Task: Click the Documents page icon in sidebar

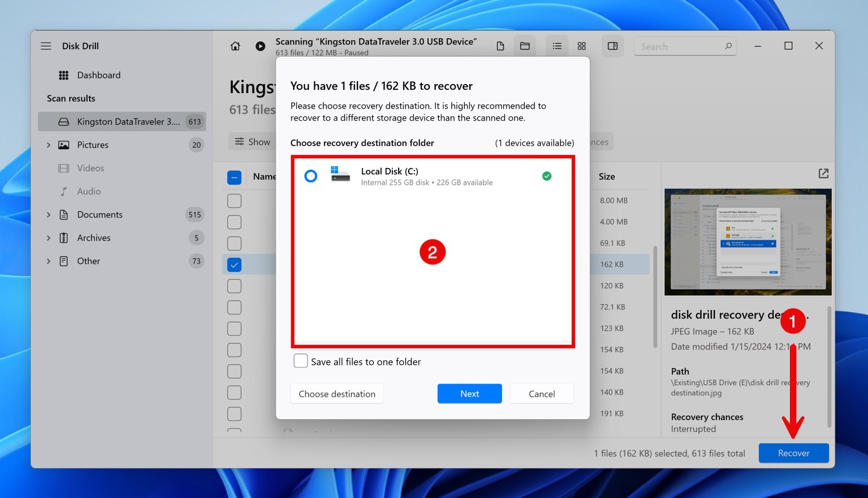Action: click(63, 214)
